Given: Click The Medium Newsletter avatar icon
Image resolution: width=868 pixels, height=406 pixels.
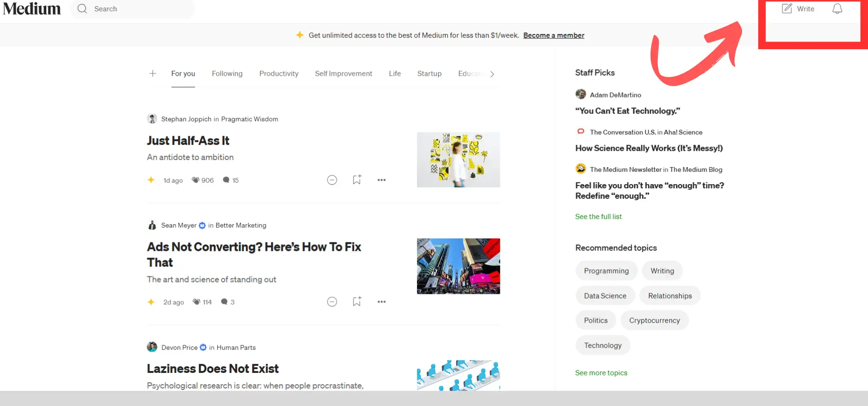Looking at the screenshot, I should tap(581, 168).
